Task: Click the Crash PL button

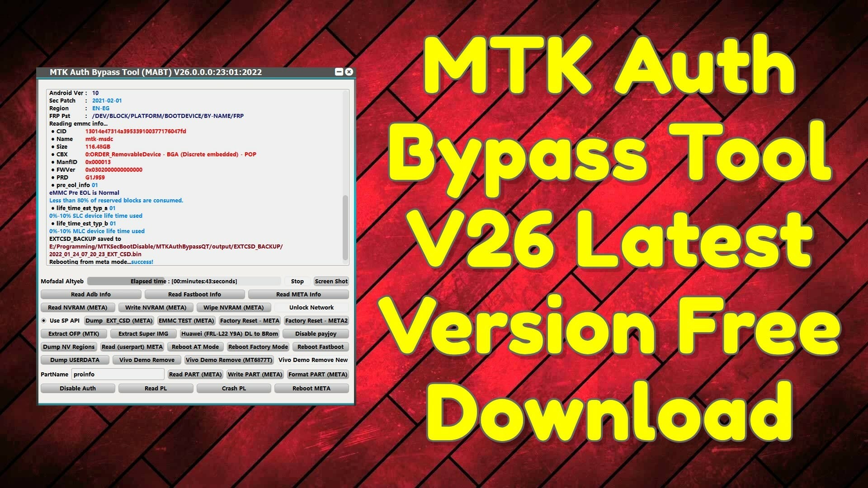Action: (x=233, y=388)
